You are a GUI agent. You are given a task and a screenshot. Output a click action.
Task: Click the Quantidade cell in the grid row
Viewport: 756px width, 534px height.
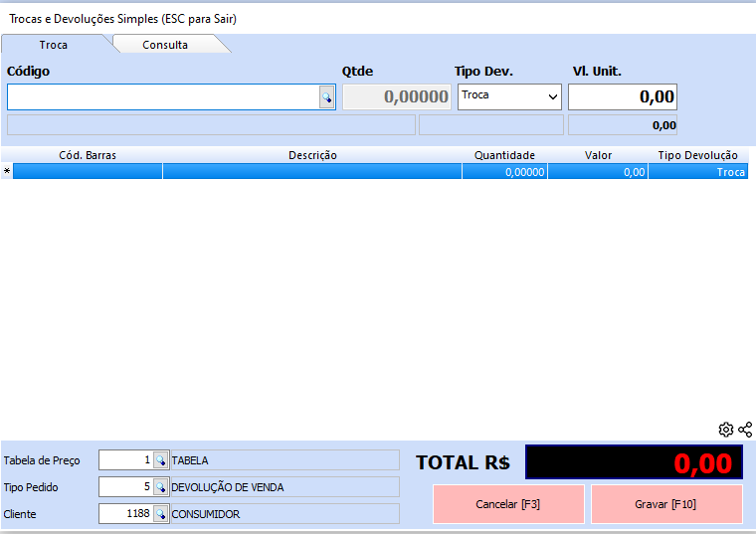point(504,172)
